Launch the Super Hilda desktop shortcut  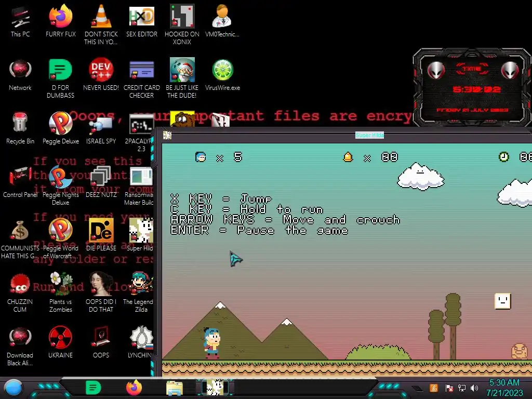(140, 235)
